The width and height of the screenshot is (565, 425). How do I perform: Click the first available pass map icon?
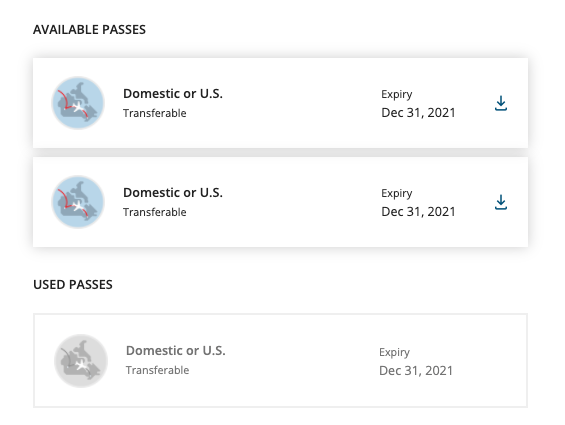pyautogui.click(x=78, y=103)
